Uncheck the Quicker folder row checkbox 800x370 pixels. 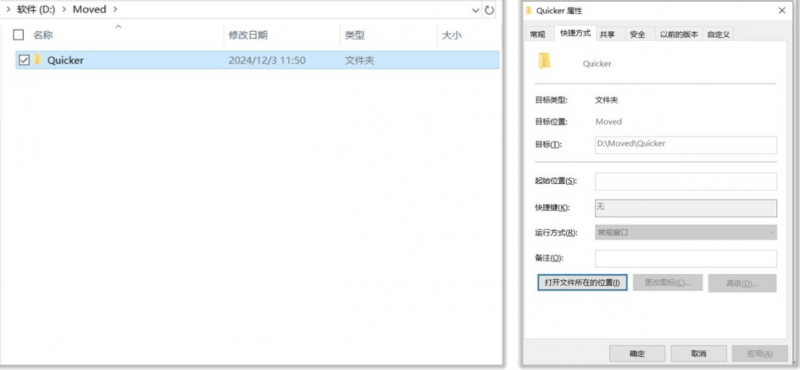coord(24,60)
